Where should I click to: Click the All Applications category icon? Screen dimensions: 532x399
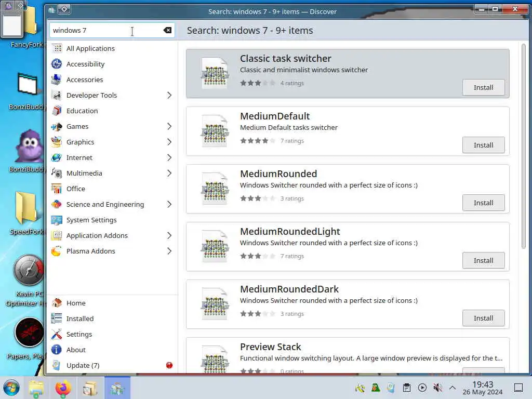[x=57, y=48]
